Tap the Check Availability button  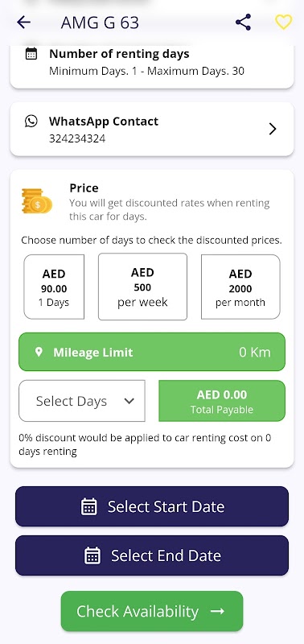pos(152,611)
